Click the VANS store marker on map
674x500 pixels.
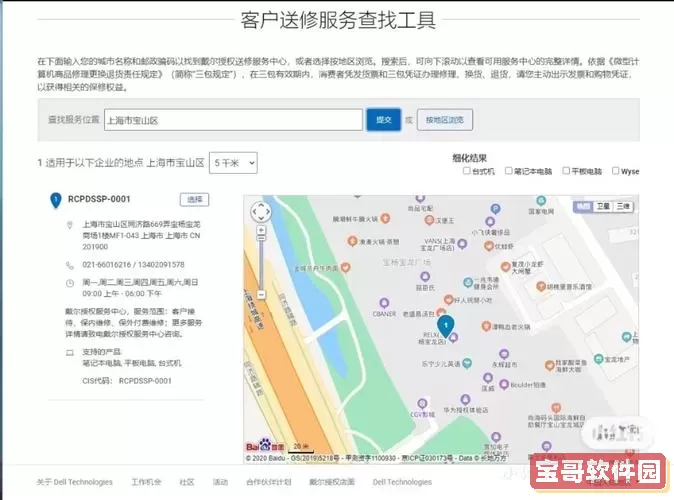coord(462,244)
